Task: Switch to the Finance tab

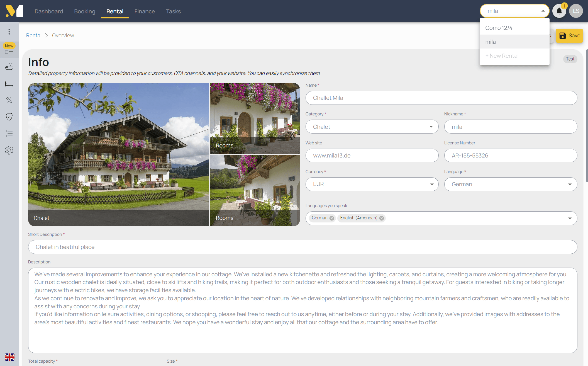Action: [x=145, y=11]
